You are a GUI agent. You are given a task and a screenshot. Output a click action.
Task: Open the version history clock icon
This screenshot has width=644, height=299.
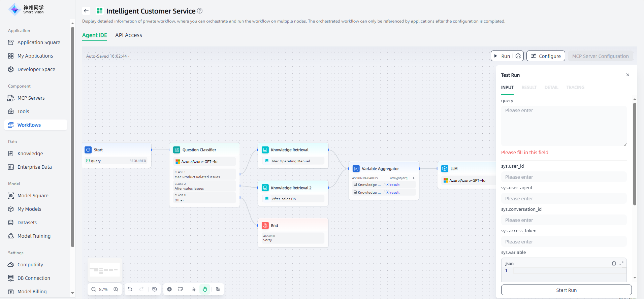click(x=155, y=289)
